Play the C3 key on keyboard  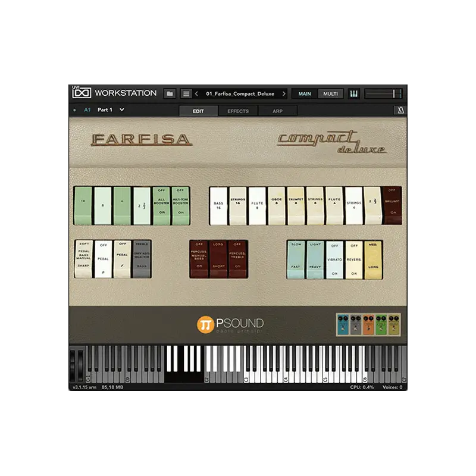[246, 377]
